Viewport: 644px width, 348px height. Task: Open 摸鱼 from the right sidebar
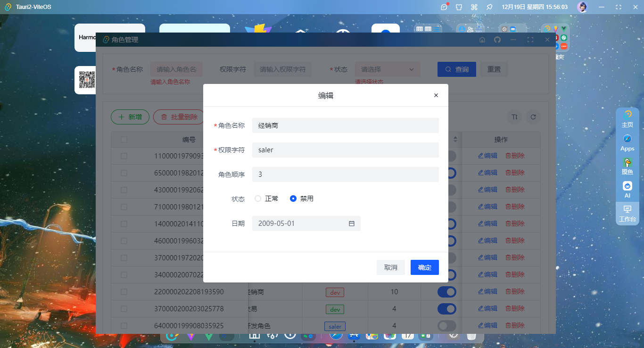[x=627, y=166]
